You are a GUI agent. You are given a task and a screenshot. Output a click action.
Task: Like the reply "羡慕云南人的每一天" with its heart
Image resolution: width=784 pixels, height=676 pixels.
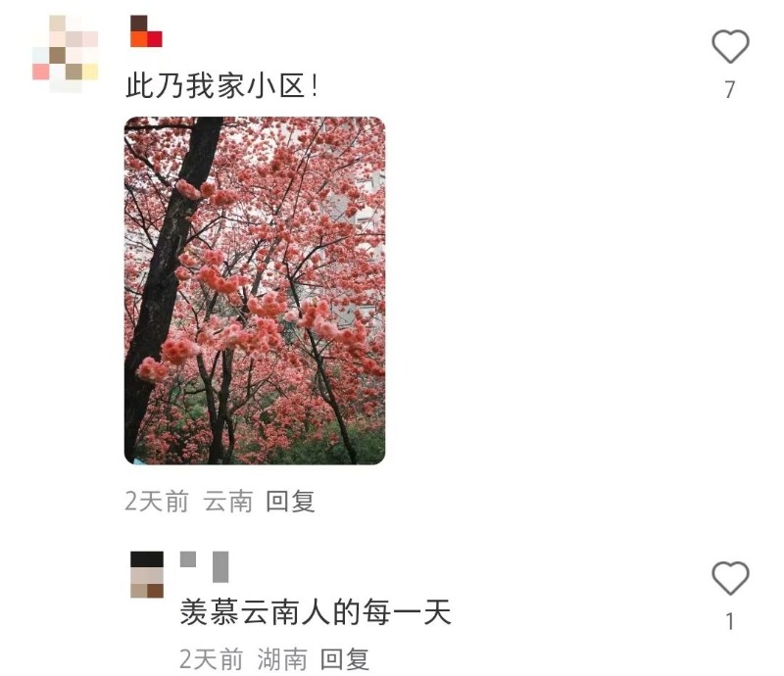(730, 578)
